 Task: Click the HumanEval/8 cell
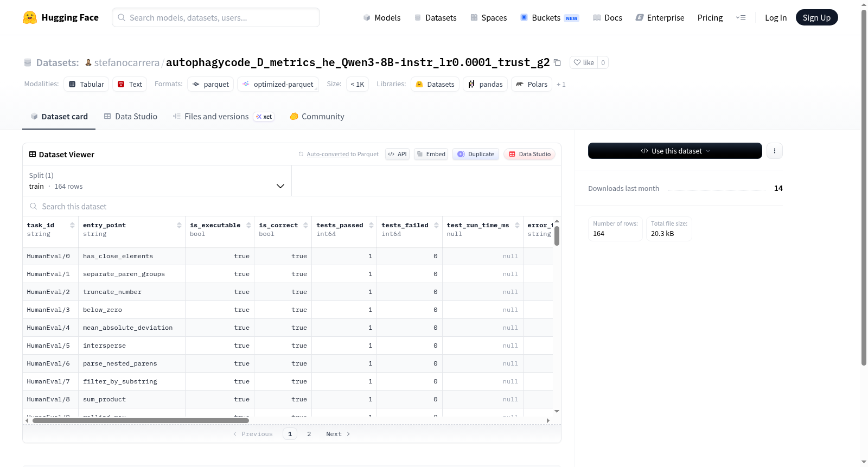click(x=50, y=399)
